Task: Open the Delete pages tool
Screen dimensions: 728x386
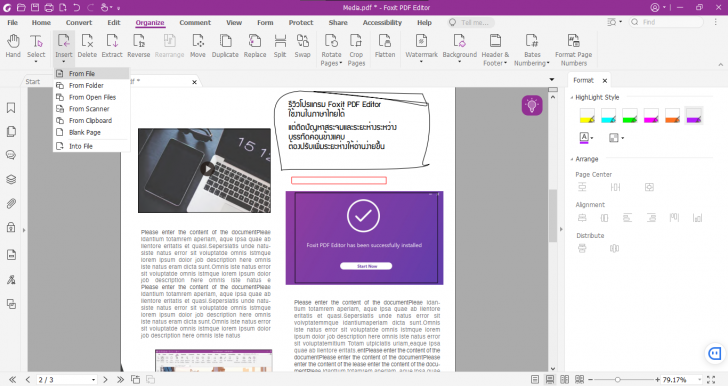Action: pyautogui.click(x=87, y=46)
